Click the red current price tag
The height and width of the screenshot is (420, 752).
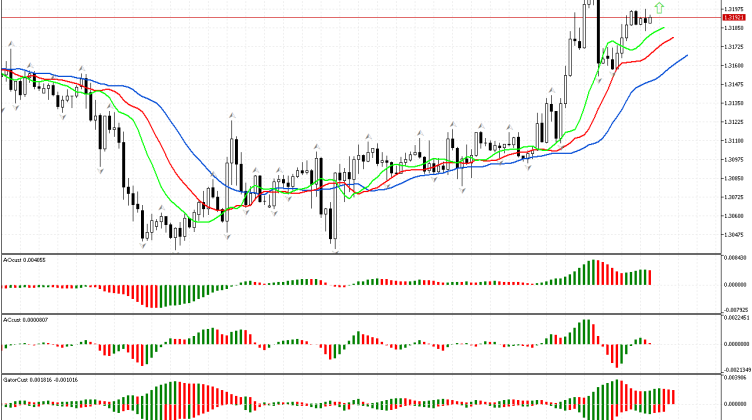pos(733,18)
